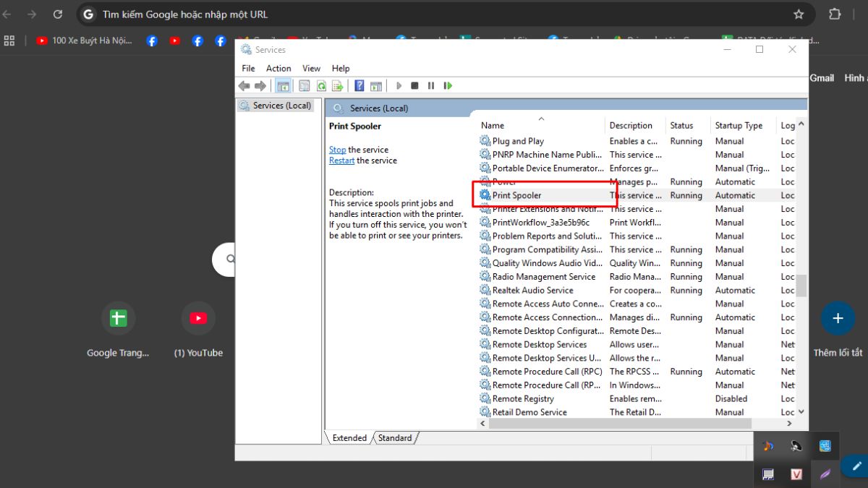
Task: Sort by the Startup Type column header
Action: click(x=744, y=125)
